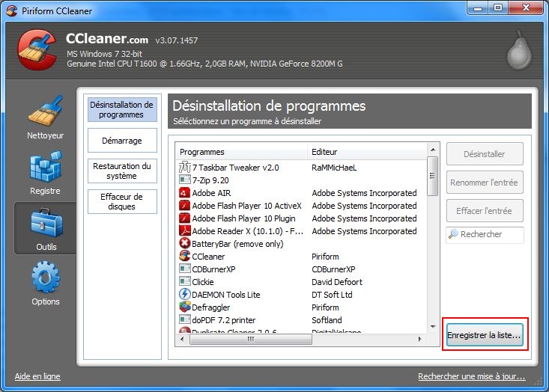The width and height of the screenshot is (549, 392).
Task: Sort by the Programmes column header
Action: pos(241,152)
